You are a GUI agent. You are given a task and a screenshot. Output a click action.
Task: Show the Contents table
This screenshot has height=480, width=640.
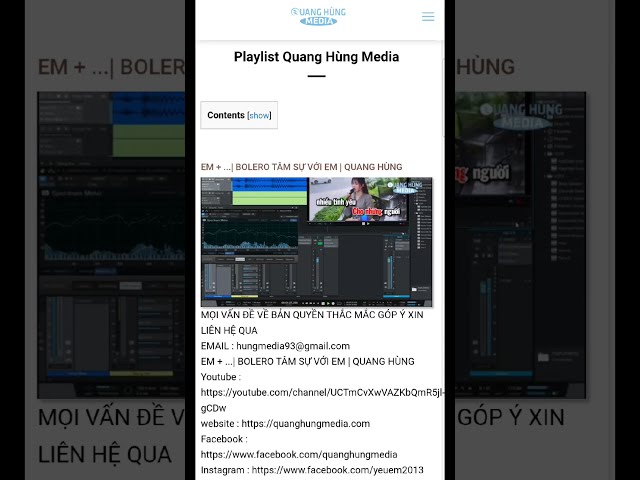tap(259, 116)
